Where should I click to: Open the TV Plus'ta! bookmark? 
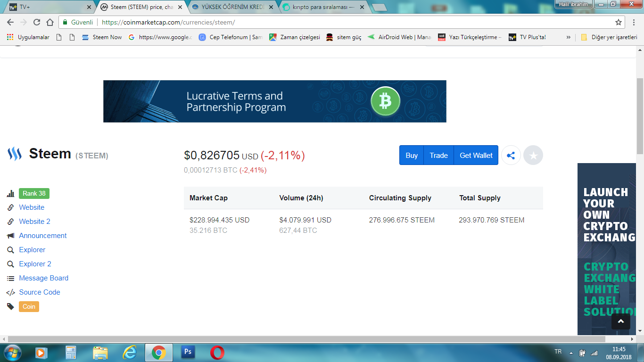527,37
